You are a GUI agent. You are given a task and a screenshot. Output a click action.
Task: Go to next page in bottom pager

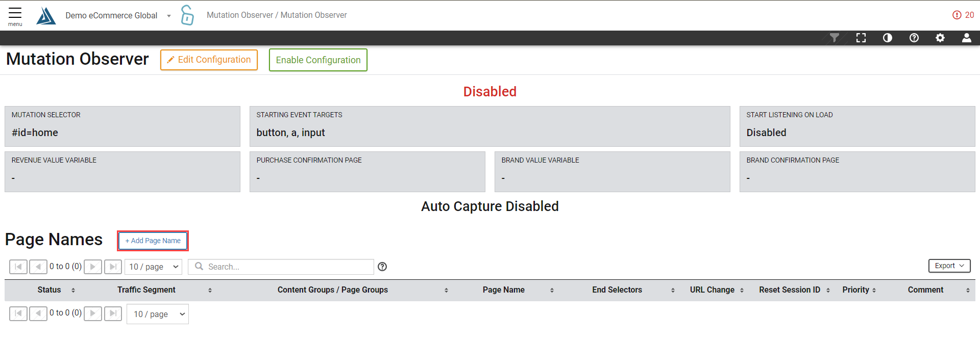(92, 313)
